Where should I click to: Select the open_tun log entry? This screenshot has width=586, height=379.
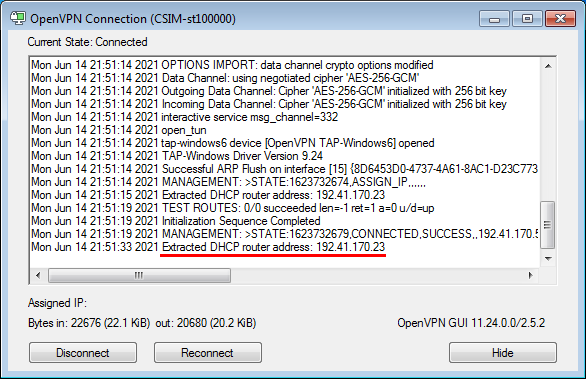point(119,130)
